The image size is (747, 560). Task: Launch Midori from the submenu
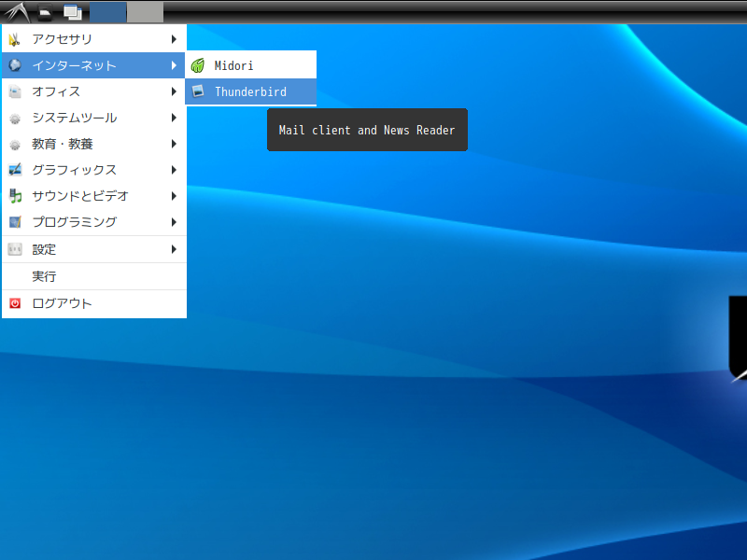tap(251, 65)
